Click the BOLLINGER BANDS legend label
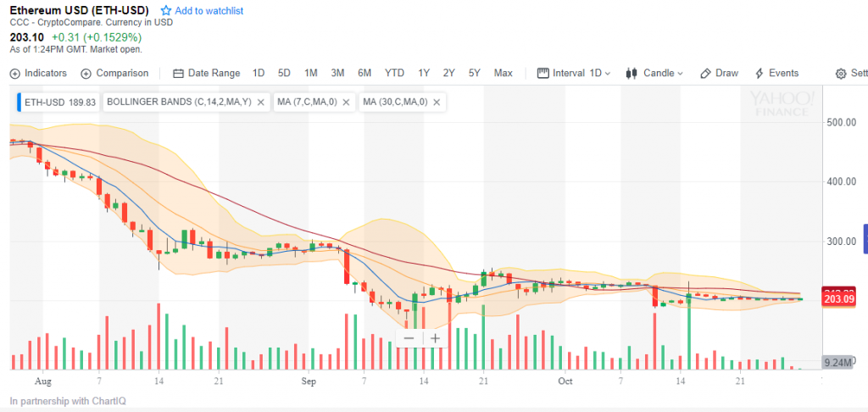The image size is (868, 412). [179, 103]
